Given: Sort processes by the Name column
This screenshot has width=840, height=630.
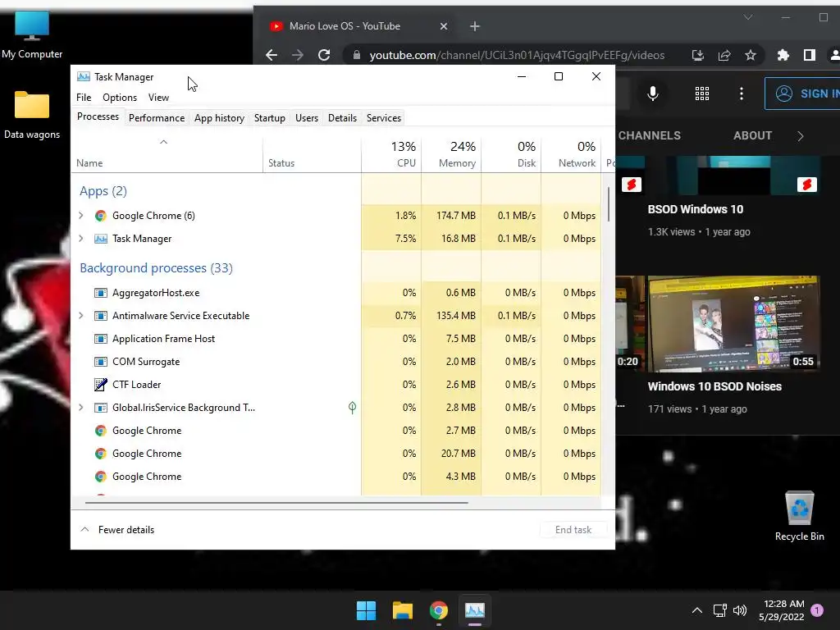Looking at the screenshot, I should [167, 155].
